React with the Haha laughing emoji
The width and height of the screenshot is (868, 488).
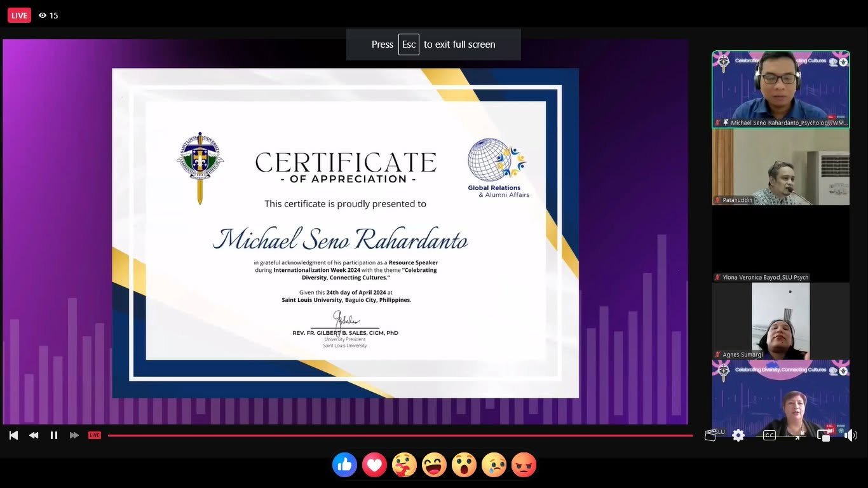tap(434, 465)
